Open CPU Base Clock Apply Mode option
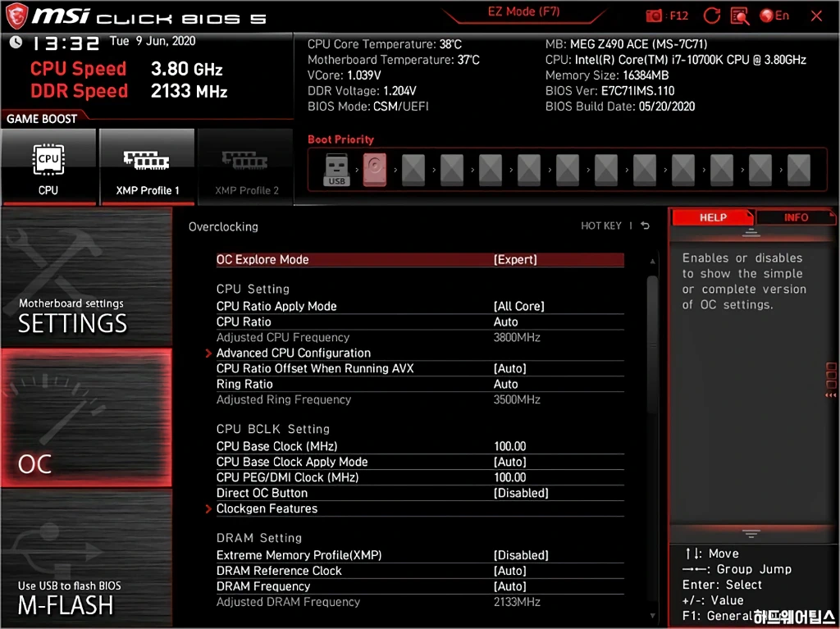Screen dimensions: 840x629 [x=420, y=462]
